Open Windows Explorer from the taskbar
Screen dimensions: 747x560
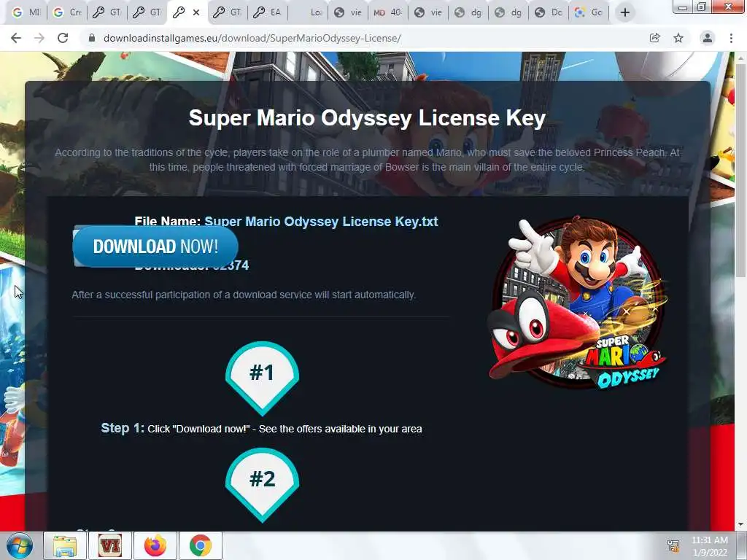pyautogui.click(x=65, y=545)
